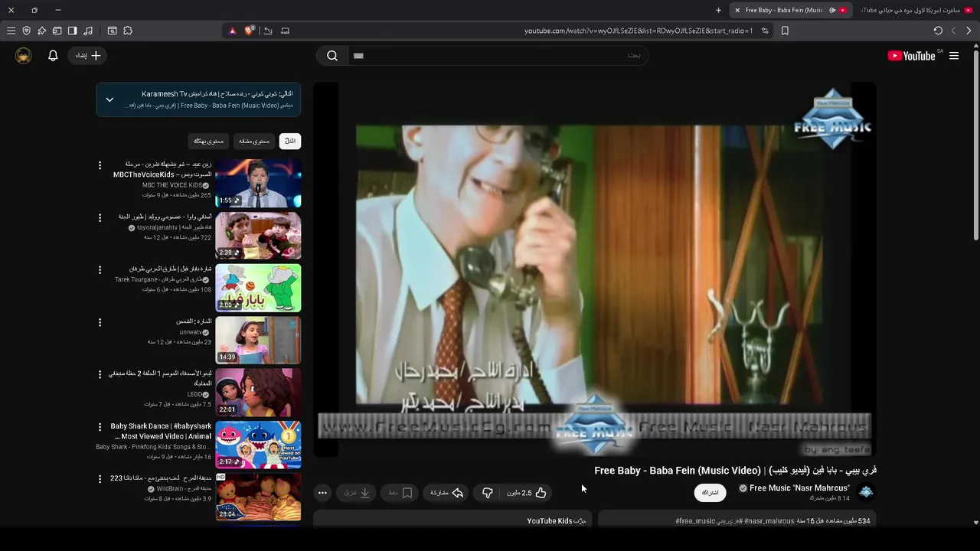Go forward with right chevron navigation arrow
Screen dimensions: 980x551
pyautogui.click(x=969, y=31)
